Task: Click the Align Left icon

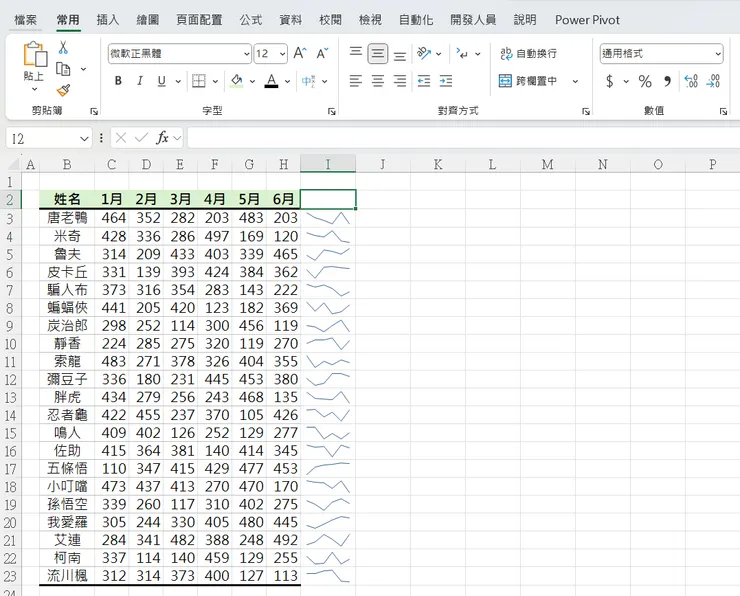Action: [x=356, y=81]
